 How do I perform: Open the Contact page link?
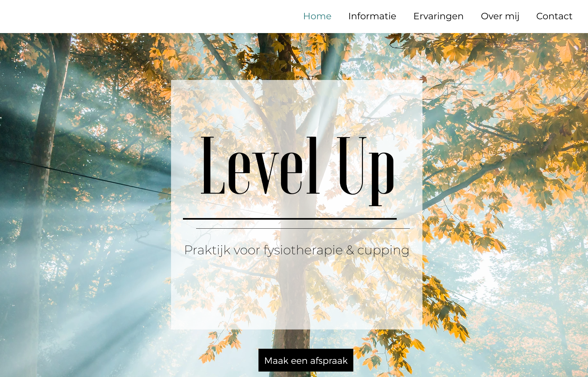[554, 16]
